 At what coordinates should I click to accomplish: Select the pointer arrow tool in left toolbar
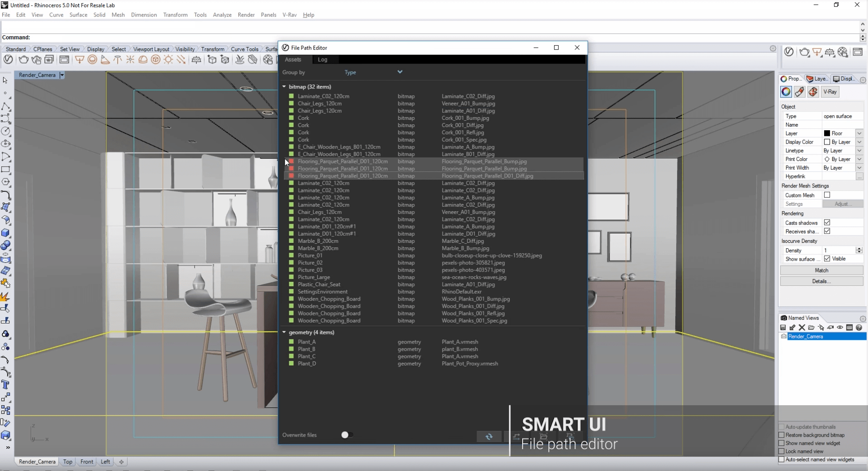click(x=5, y=80)
